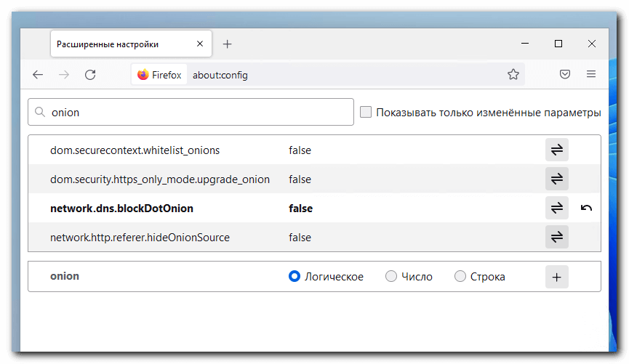
Task: Select the 'Число' radio option
Action: 391,277
